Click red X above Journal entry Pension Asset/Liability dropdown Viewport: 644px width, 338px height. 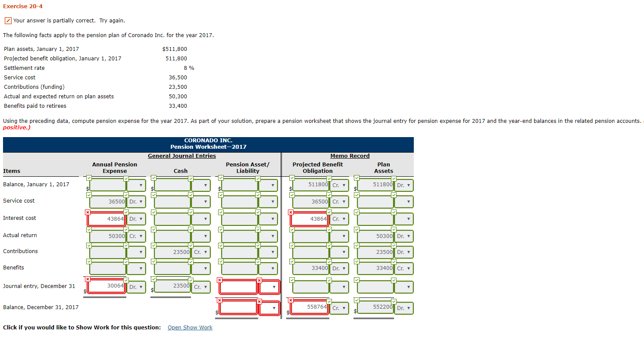point(259,280)
